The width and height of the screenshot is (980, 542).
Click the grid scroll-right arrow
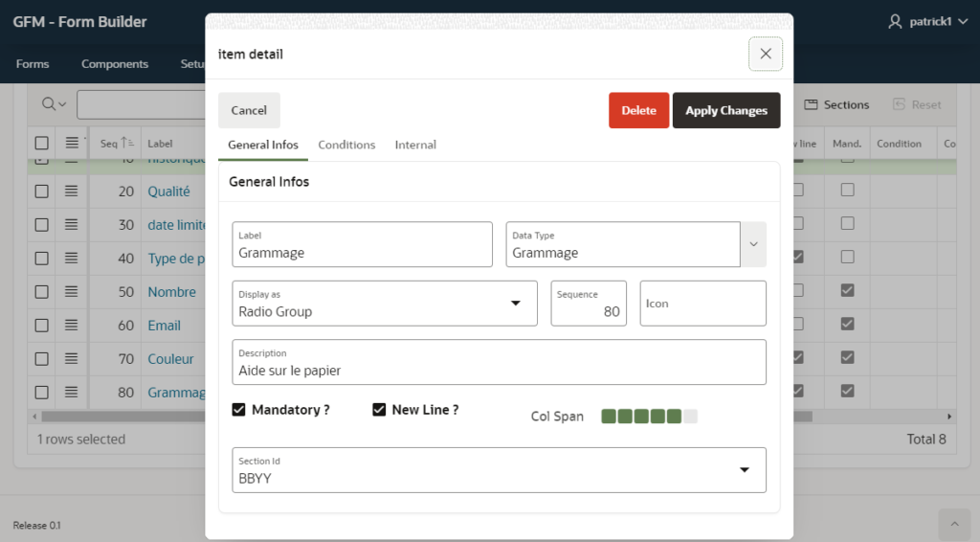[x=948, y=417]
